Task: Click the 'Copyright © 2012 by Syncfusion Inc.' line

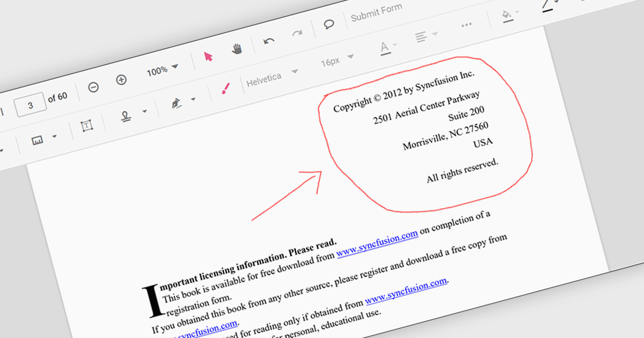Action: 404,91
